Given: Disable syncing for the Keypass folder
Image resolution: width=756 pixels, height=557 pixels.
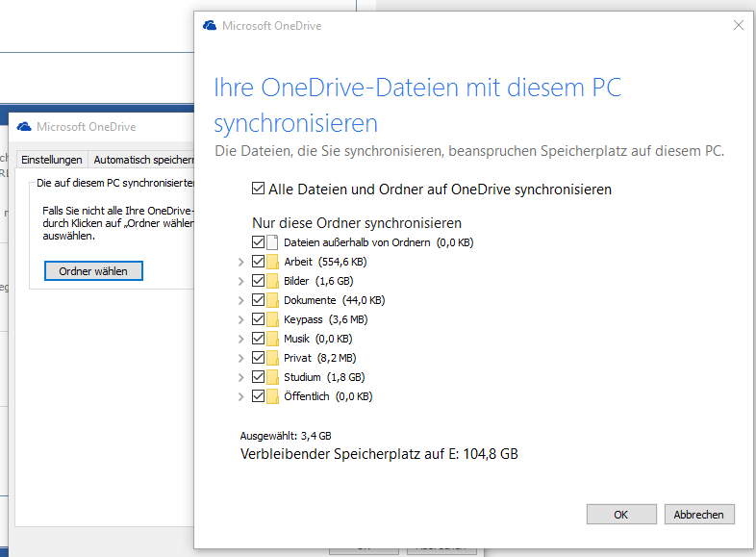Looking at the screenshot, I should point(258,319).
